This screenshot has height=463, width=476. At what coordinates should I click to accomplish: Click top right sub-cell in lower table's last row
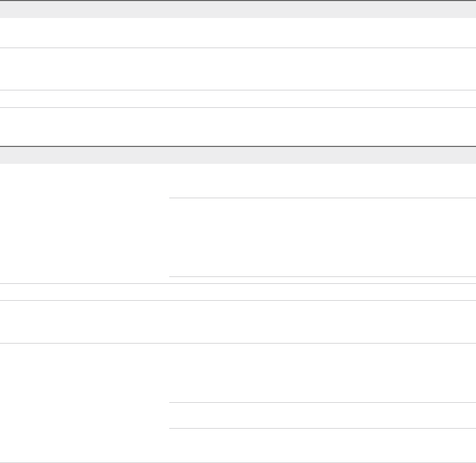(x=322, y=373)
